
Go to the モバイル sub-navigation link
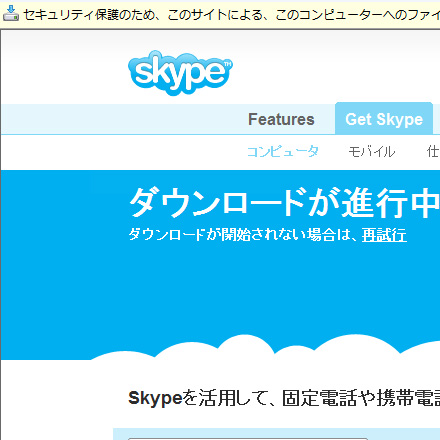click(372, 152)
